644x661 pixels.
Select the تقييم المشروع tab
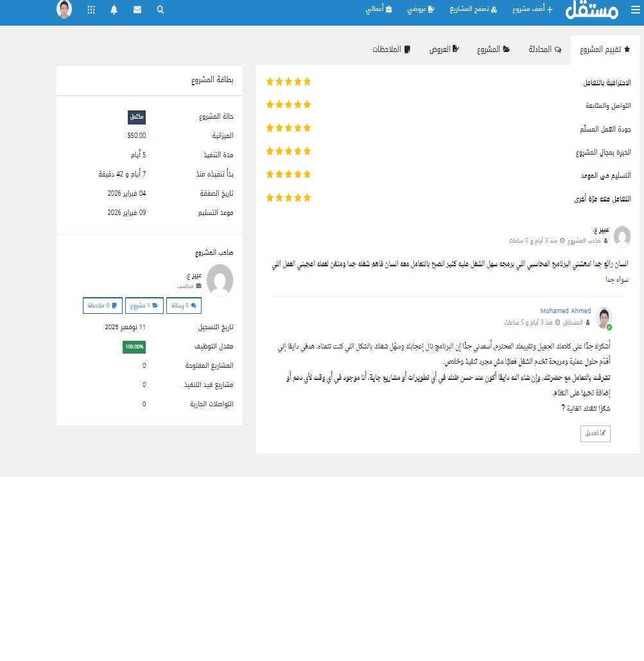point(605,50)
